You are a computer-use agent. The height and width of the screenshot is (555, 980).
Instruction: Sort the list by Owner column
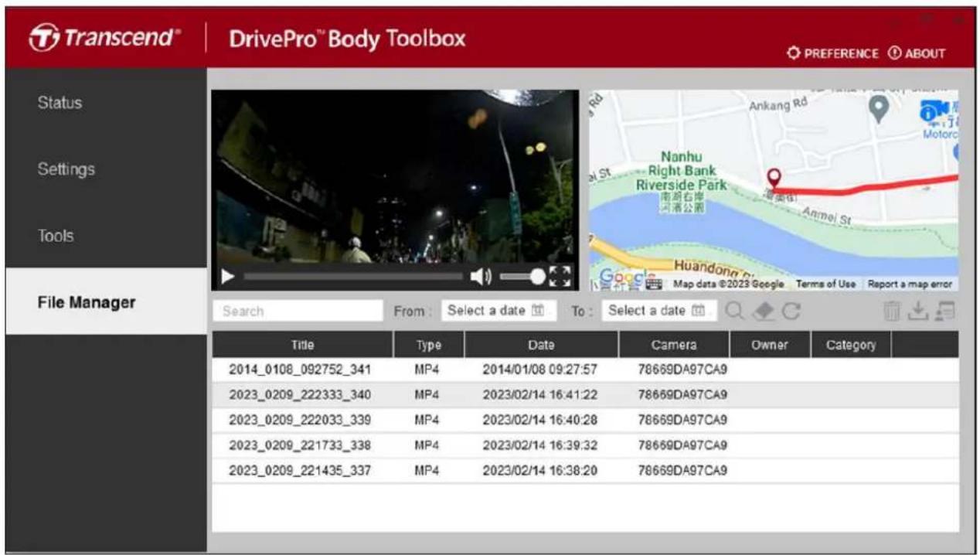click(x=771, y=345)
